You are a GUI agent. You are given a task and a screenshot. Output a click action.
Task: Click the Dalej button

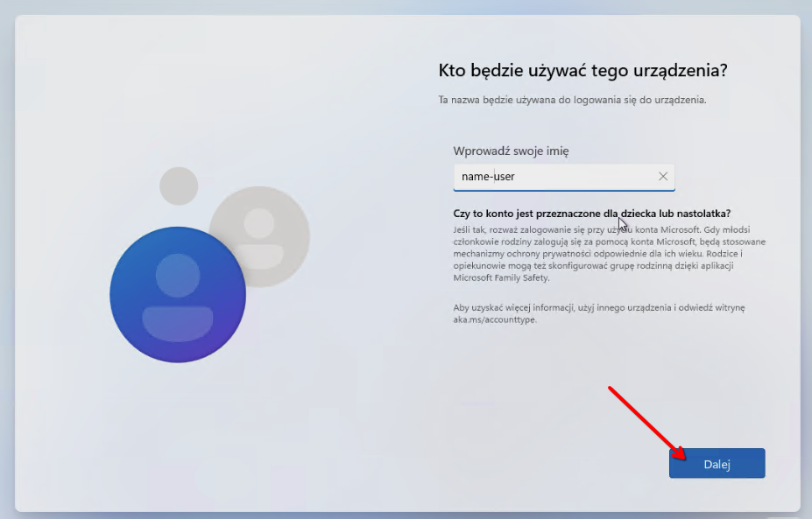717,464
